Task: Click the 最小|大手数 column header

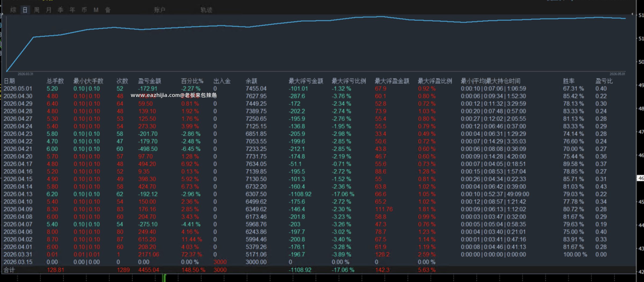Action: coord(88,81)
